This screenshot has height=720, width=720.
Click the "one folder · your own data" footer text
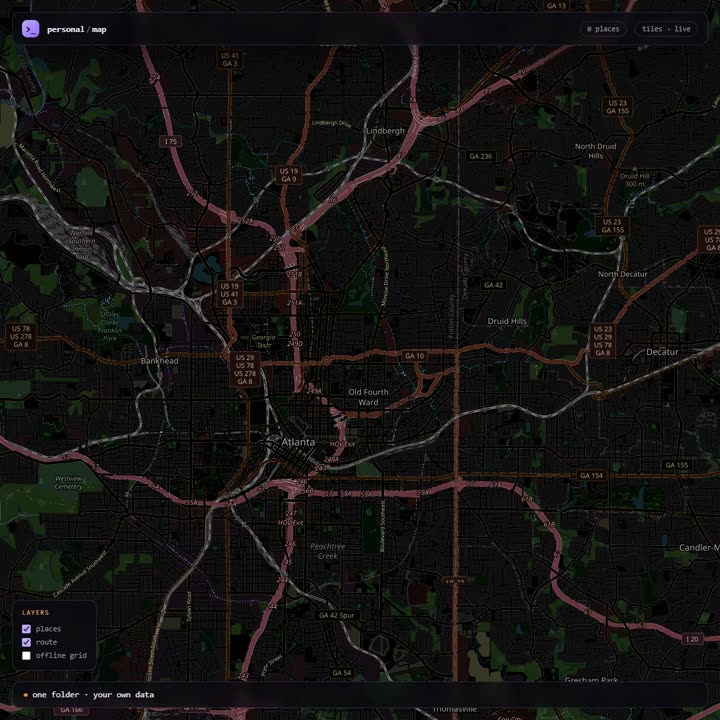(93, 694)
